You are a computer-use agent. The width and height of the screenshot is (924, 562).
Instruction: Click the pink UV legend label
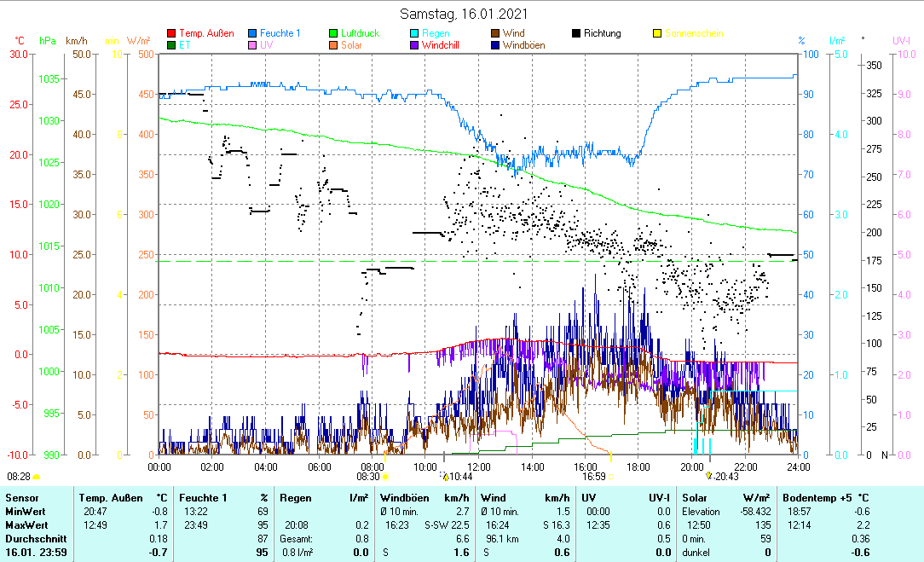point(267,45)
